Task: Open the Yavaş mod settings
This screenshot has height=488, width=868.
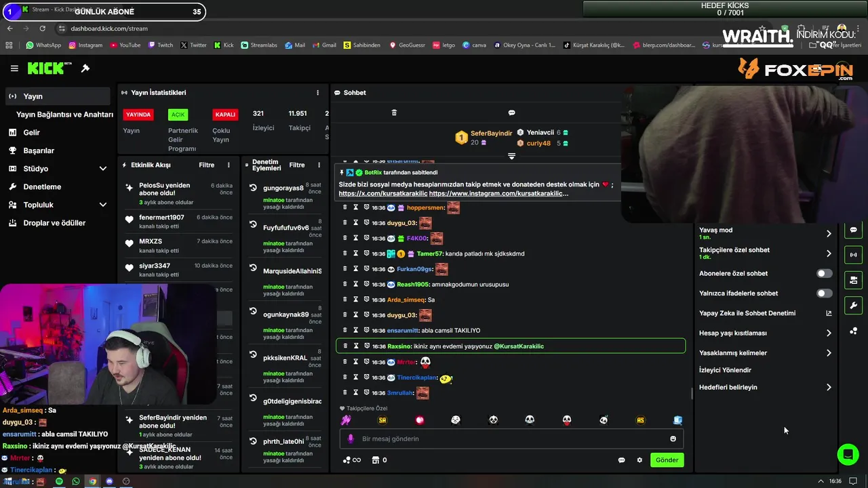Action: (x=765, y=233)
